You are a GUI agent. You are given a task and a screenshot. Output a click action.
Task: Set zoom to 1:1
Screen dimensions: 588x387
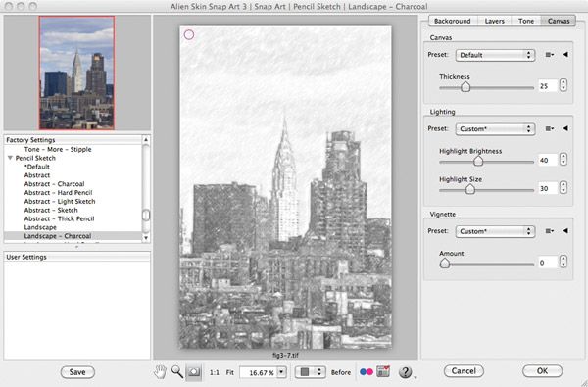(215, 372)
